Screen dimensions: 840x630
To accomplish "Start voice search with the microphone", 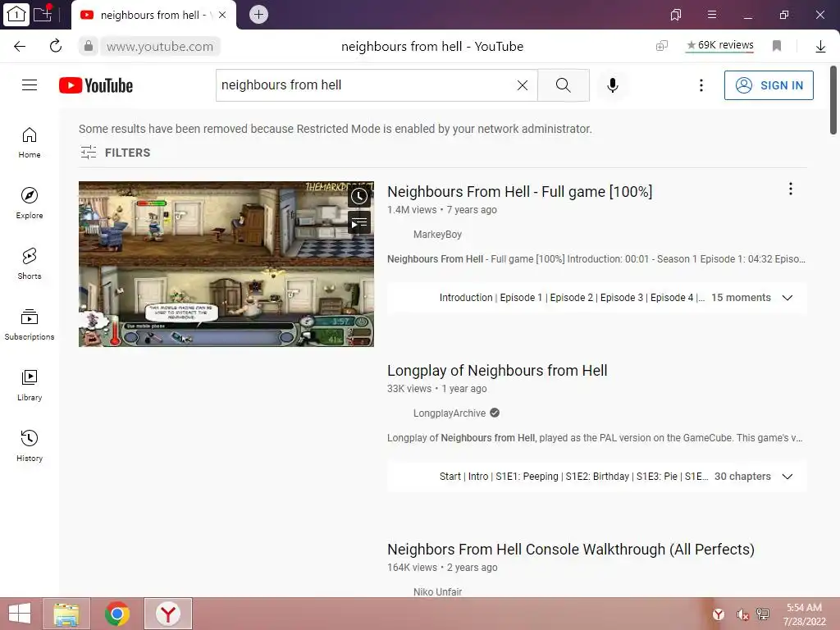I will (x=612, y=85).
